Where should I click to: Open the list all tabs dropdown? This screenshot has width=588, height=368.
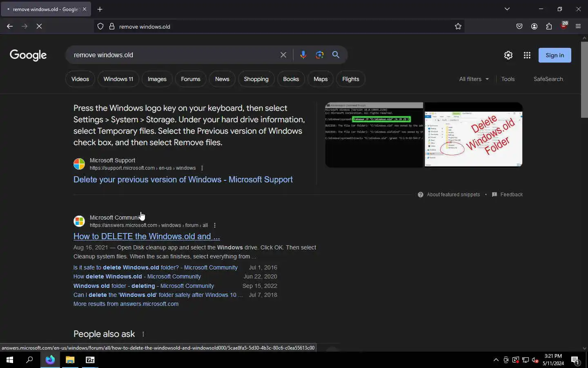pyautogui.click(x=507, y=9)
